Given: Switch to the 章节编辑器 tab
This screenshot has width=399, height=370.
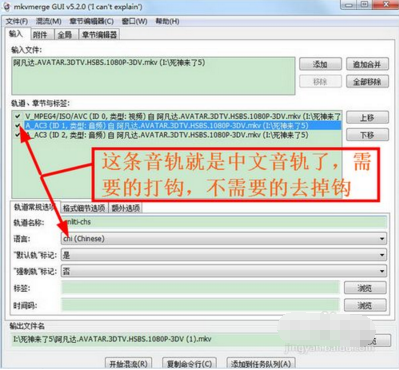Looking at the screenshot, I should (99, 35).
